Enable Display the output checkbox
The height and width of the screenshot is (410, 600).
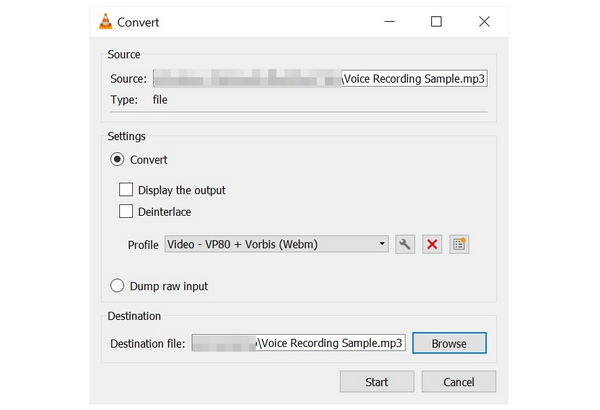(x=126, y=189)
